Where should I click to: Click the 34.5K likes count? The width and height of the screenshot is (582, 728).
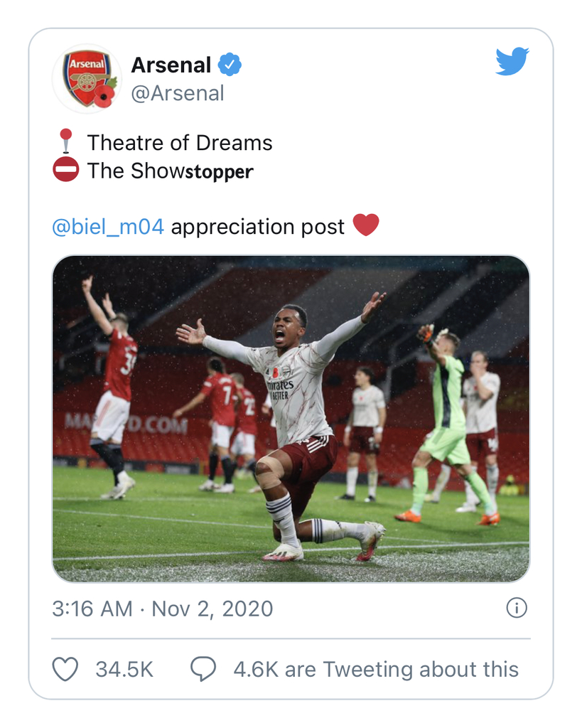pos(124,670)
